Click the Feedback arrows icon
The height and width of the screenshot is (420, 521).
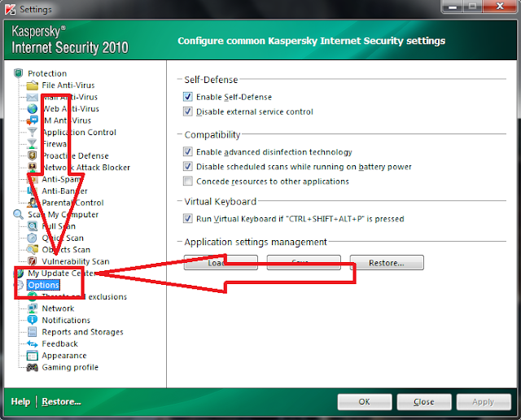coord(33,343)
